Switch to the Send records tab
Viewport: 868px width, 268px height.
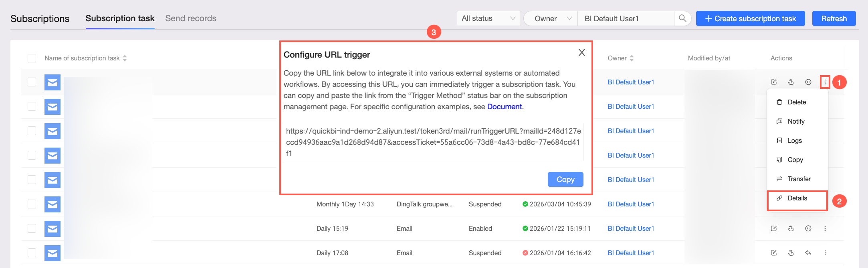[191, 18]
